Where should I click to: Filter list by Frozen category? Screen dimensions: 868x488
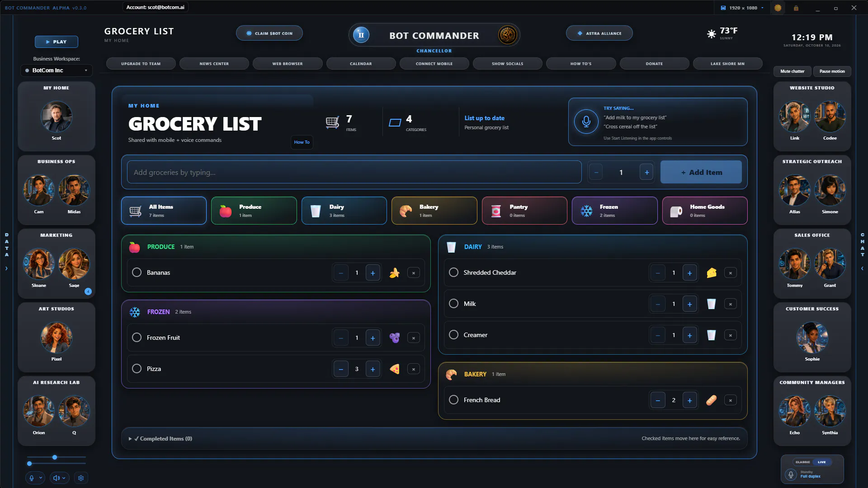click(x=614, y=211)
